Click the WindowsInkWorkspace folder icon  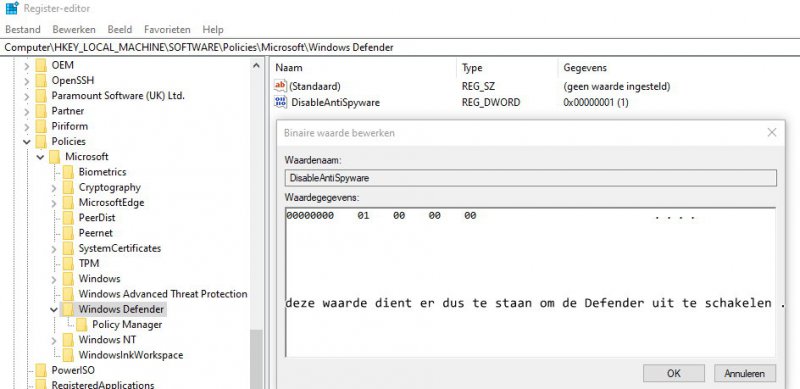68,355
